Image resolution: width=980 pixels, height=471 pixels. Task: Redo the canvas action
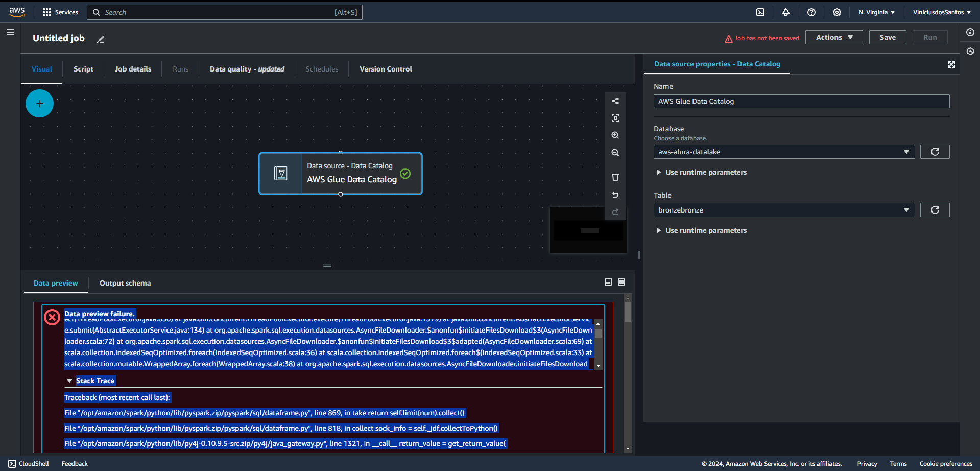(x=615, y=212)
